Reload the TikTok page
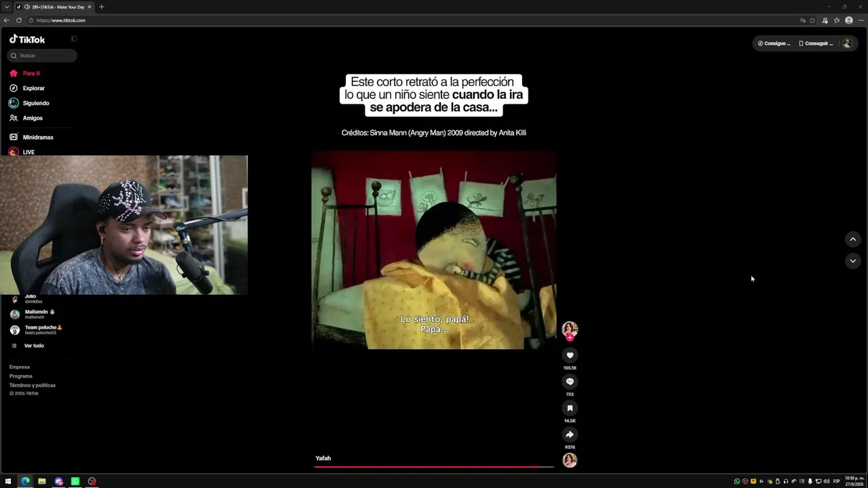This screenshot has height=488, width=868. point(19,20)
